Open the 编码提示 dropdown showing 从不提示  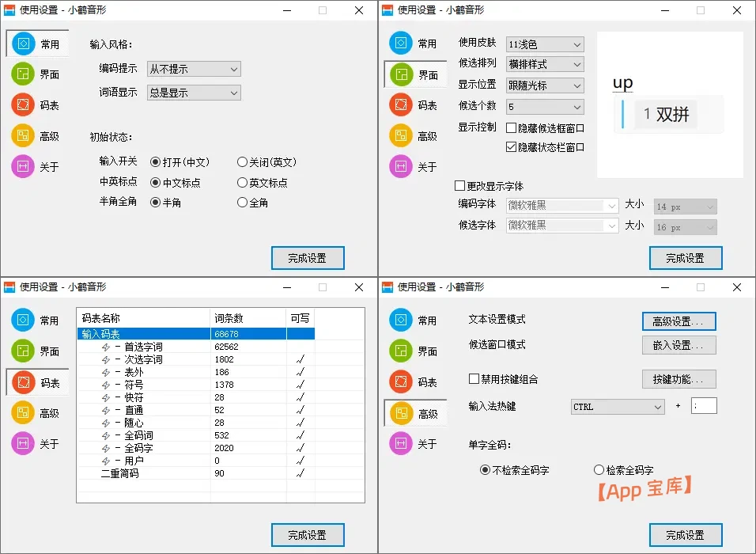click(193, 69)
